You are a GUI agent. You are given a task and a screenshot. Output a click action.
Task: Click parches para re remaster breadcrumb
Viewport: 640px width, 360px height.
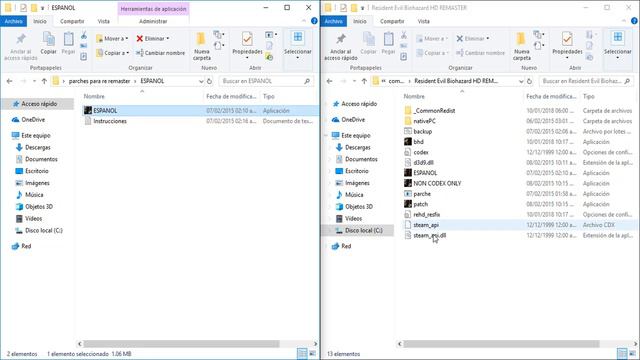click(x=99, y=81)
